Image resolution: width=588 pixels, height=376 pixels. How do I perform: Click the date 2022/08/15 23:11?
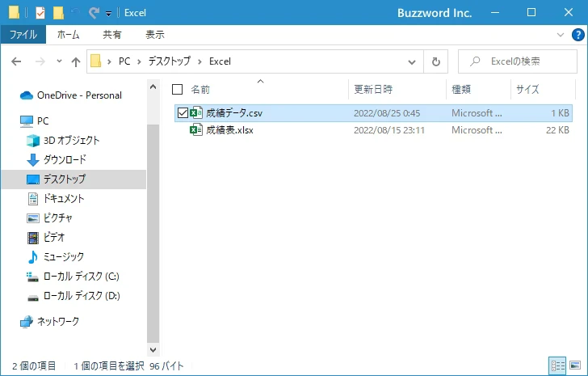click(389, 130)
